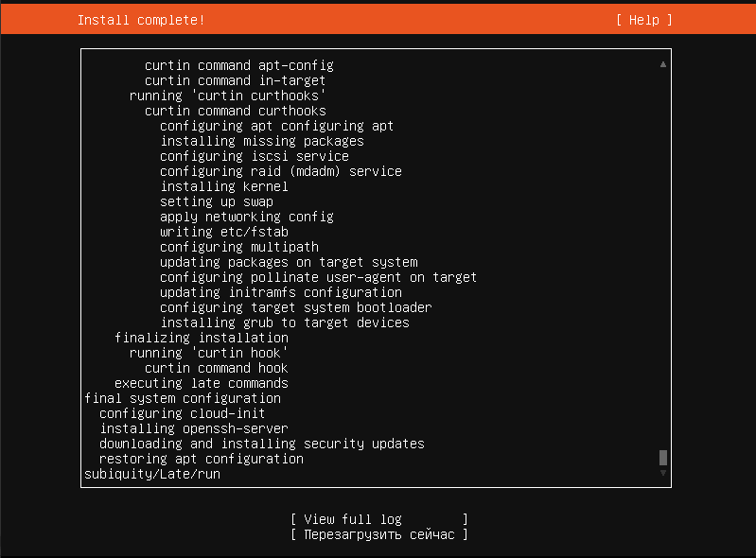Click the scroll down arrow of log

click(x=663, y=472)
